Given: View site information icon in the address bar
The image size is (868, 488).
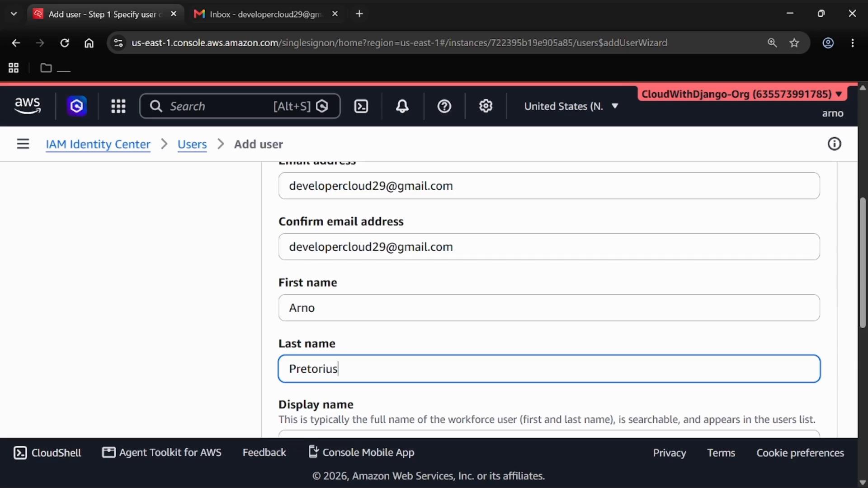Looking at the screenshot, I should click(x=118, y=43).
